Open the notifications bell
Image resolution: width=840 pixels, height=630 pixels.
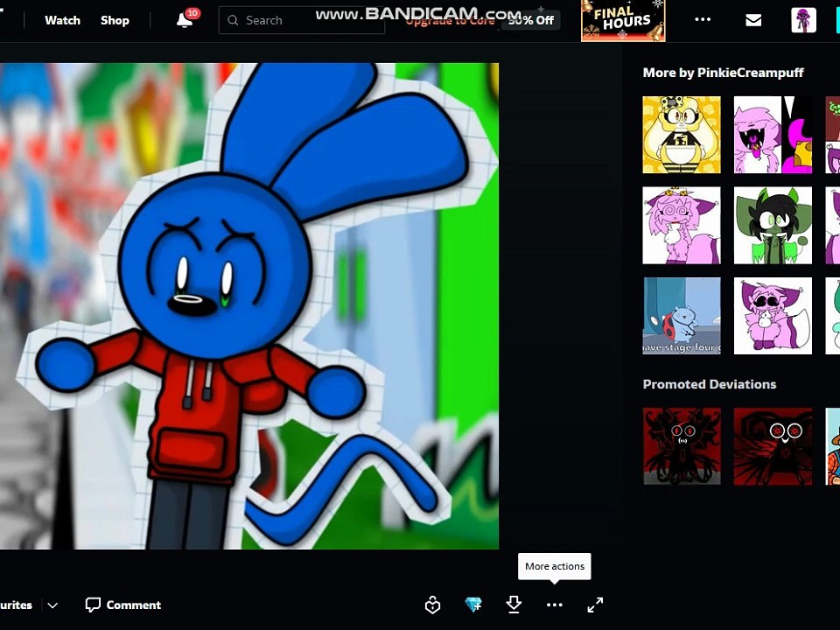[x=185, y=20]
